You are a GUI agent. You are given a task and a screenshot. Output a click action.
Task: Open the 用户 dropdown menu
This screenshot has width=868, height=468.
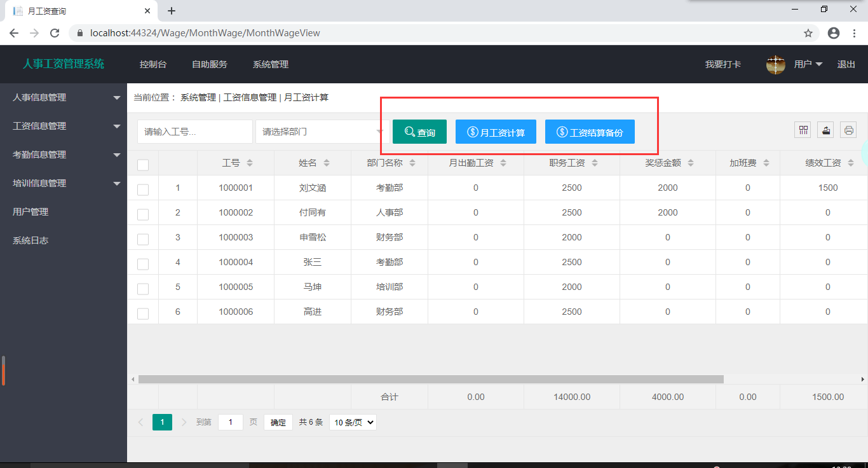point(808,64)
